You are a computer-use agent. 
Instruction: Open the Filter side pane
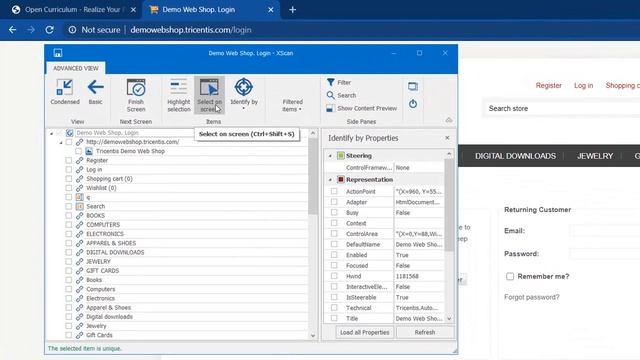pos(339,82)
